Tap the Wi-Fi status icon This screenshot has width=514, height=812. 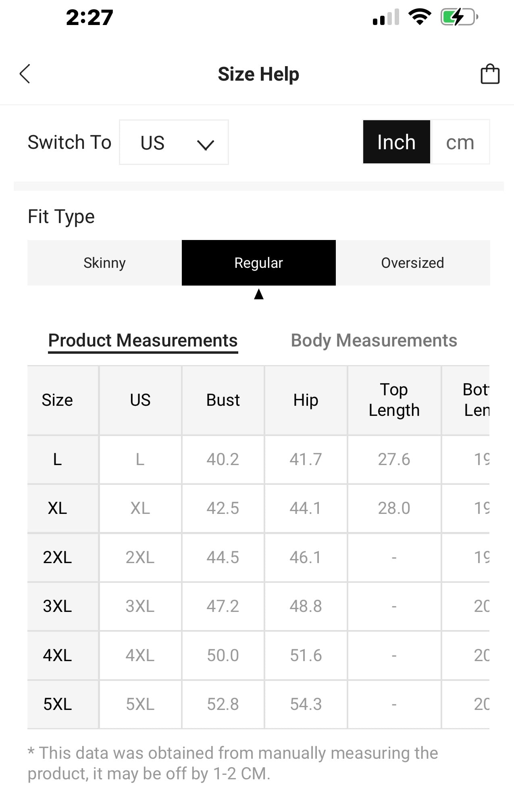click(x=420, y=17)
